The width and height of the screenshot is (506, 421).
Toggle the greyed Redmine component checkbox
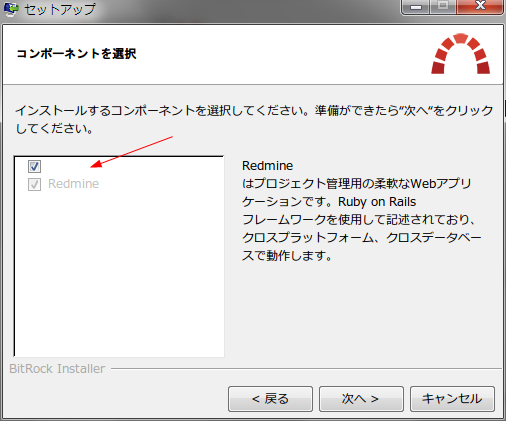[34, 184]
